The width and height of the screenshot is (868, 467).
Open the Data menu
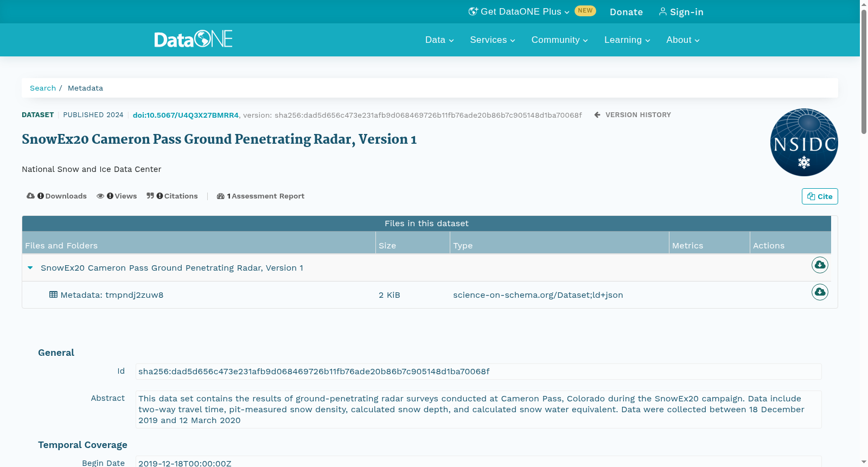pos(439,40)
